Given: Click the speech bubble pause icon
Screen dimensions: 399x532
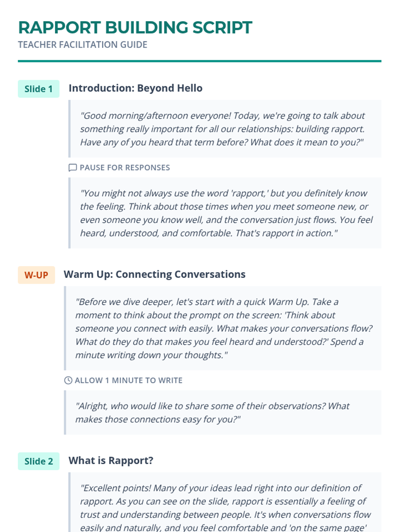Looking at the screenshot, I should (72, 168).
